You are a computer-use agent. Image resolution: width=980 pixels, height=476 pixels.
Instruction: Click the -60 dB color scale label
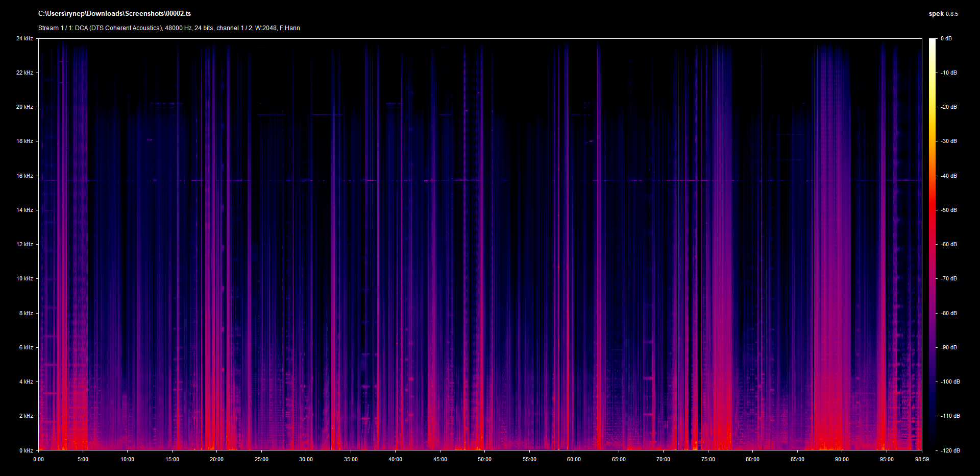pyautogui.click(x=949, y=245)
